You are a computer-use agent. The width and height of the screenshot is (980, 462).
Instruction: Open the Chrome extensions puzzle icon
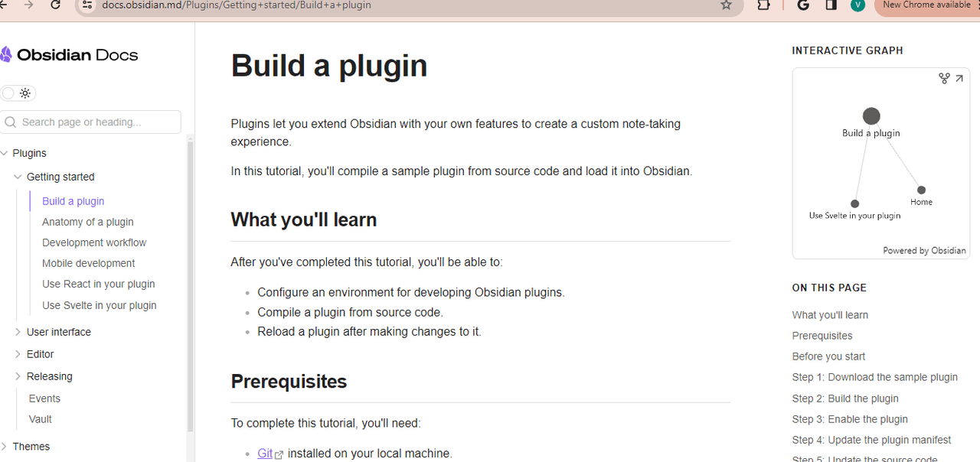click(763, 5)
